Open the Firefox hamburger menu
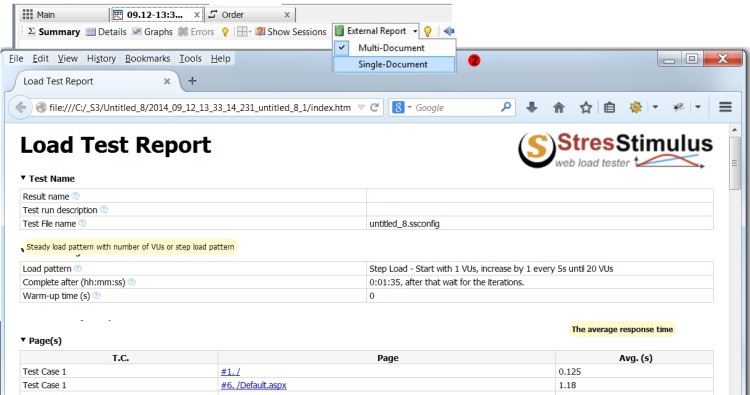The height and width of the screenshot is (395, 750). pyautogui.click(x=726, y=107)
